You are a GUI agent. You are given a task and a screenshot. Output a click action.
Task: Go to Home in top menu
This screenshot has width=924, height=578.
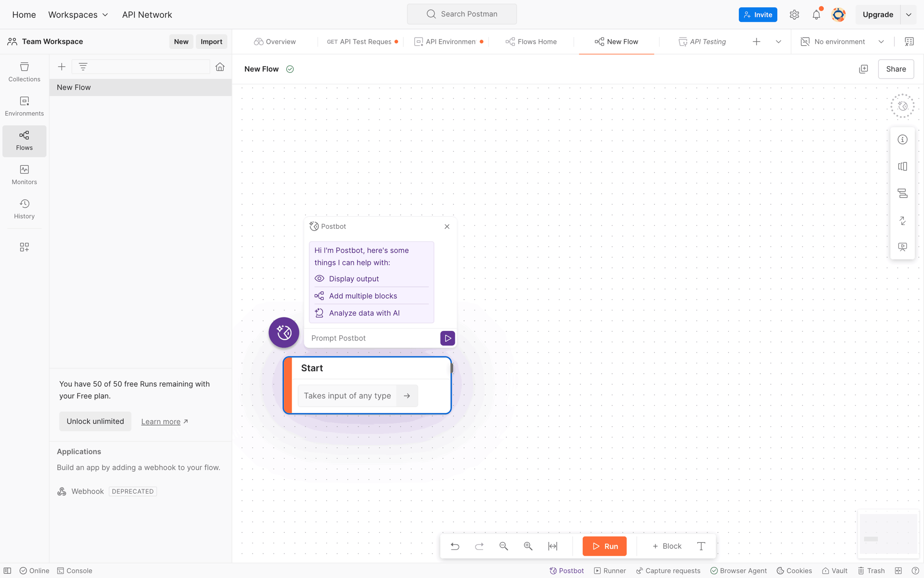pos(24,15)
